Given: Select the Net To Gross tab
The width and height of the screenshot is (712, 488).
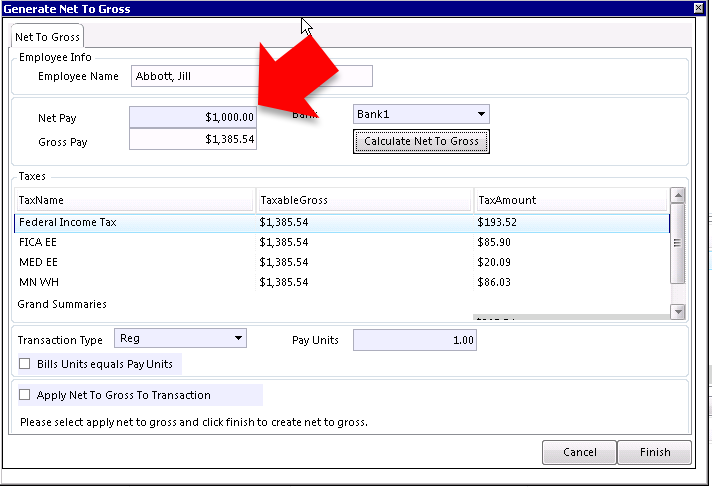Looking at the screenshot, I should click(47, 37).
